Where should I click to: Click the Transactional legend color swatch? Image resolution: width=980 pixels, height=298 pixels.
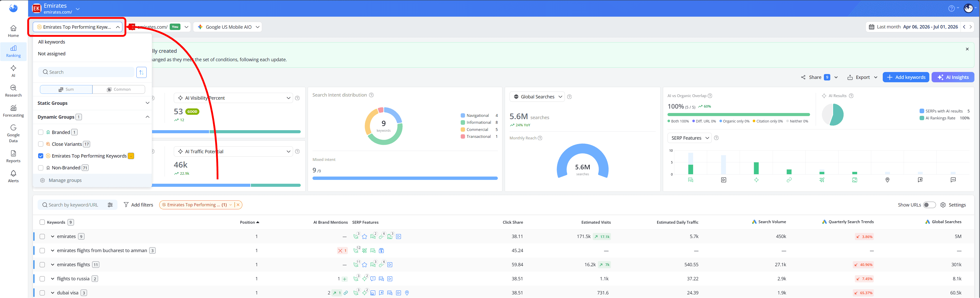tap(462, 137)
